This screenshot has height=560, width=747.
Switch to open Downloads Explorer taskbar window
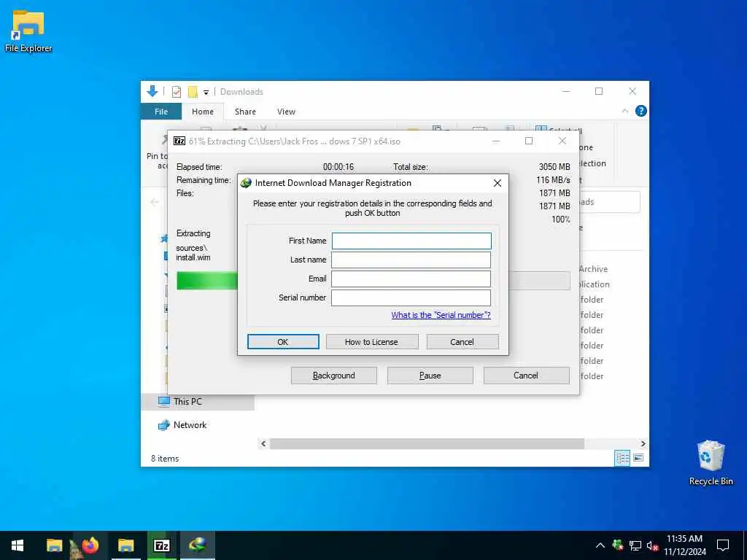[x=125, y=545]
